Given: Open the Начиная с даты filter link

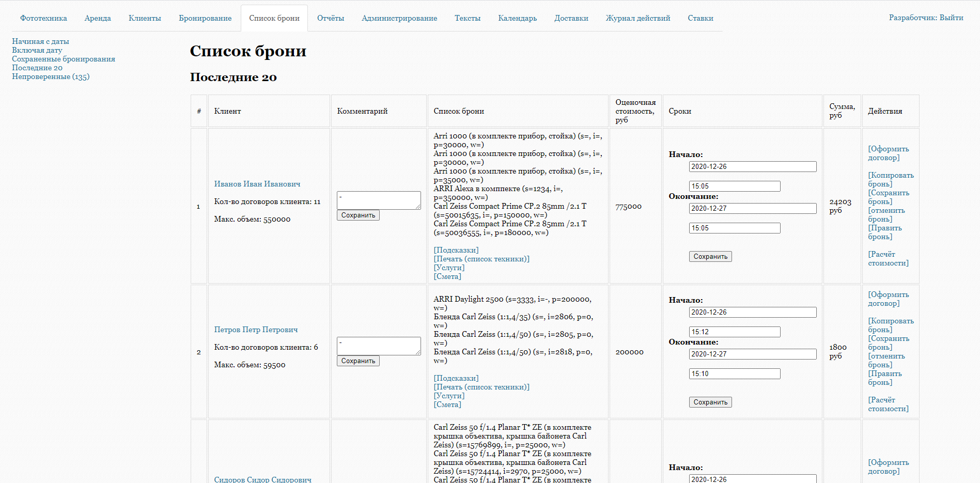Looking at the screenshot, I should point(40,41).
